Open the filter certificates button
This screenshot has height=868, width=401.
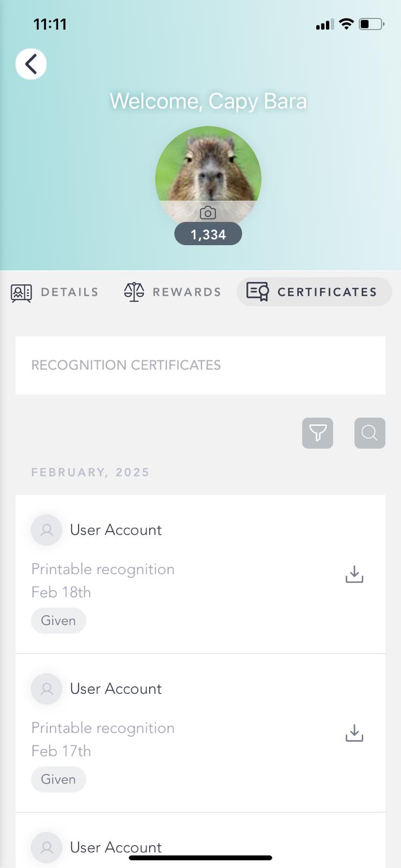[317, 433]
